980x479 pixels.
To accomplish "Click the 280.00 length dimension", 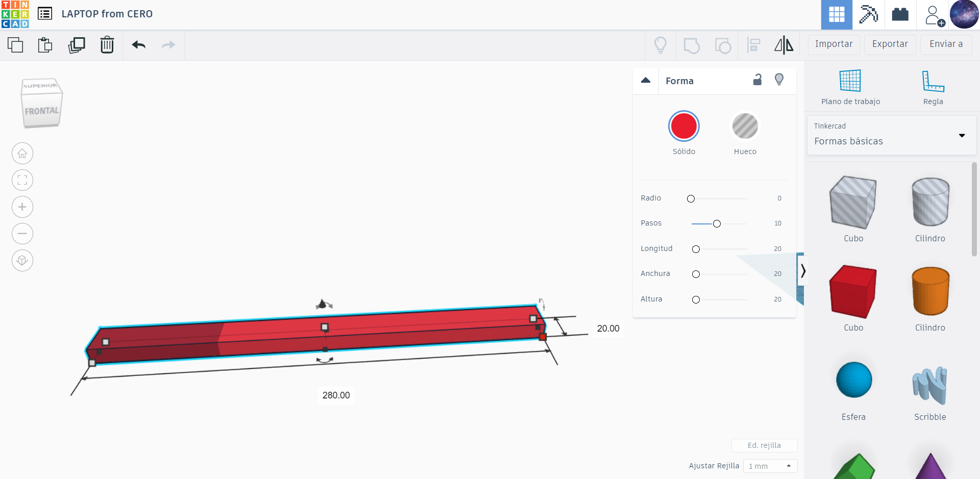I will tap(336, 395).
